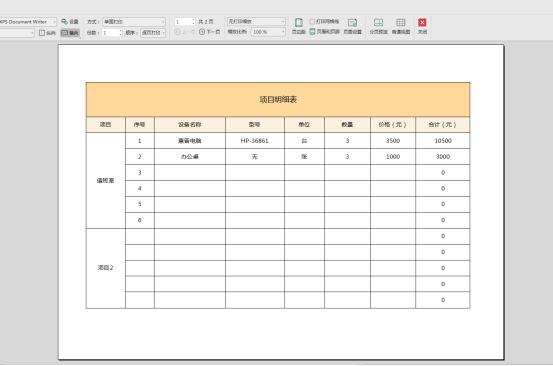This screenshot has height=366, width=553.
Task: Open Header and Footer (页眉和页脚)
Action: point(324,31)
